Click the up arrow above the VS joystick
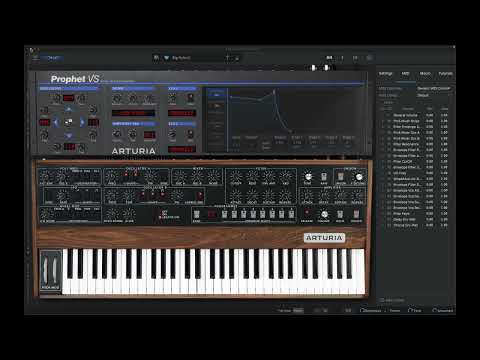The image size is (480, 360). (x=68, y=109)
